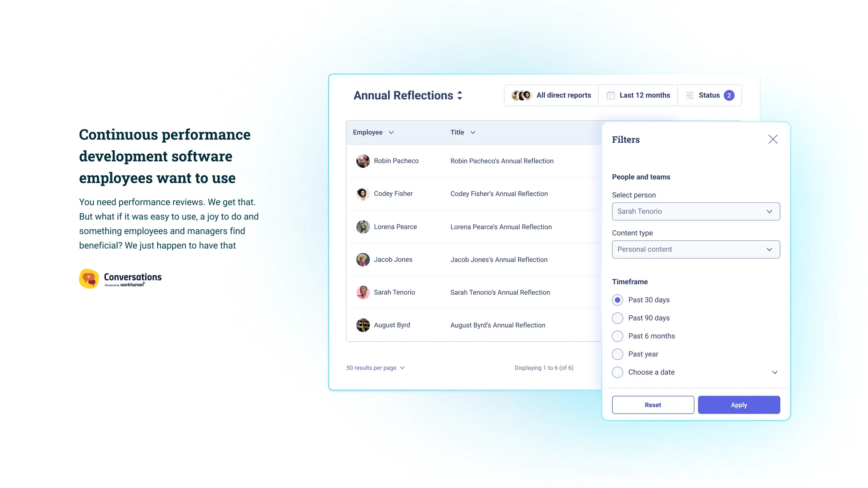The height and width of the screenshot is (488, 868).
Task: Click the name August Byrd
Action: [392, 325]
